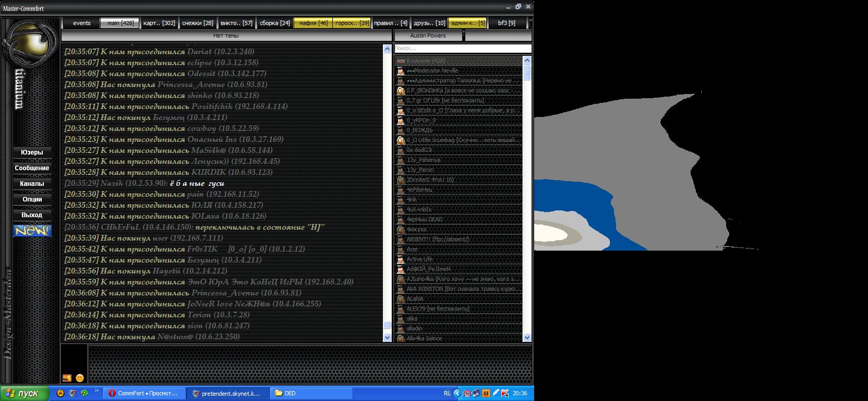Screen dimensions: 868x401
Task: Switch to the мафия [46] channel tab
Action: tap(313, 23)
